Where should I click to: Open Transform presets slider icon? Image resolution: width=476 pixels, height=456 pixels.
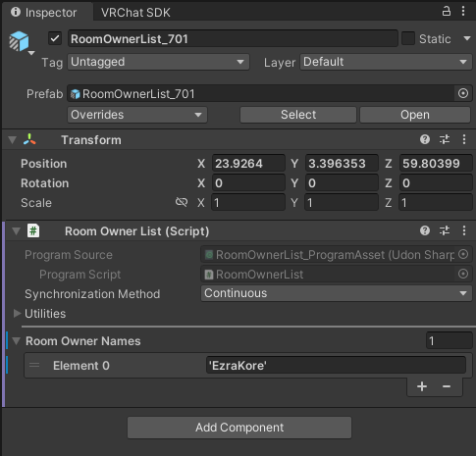(445, 139)
